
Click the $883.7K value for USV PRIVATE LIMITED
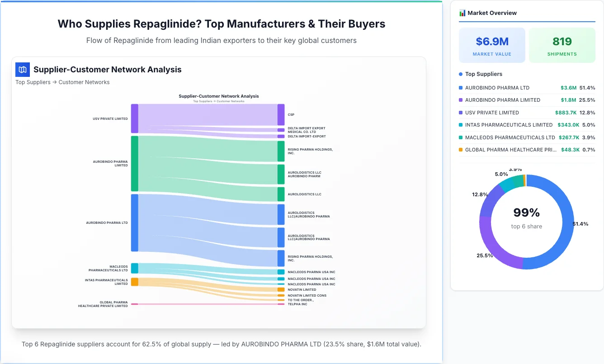click(x=566, y=113)
